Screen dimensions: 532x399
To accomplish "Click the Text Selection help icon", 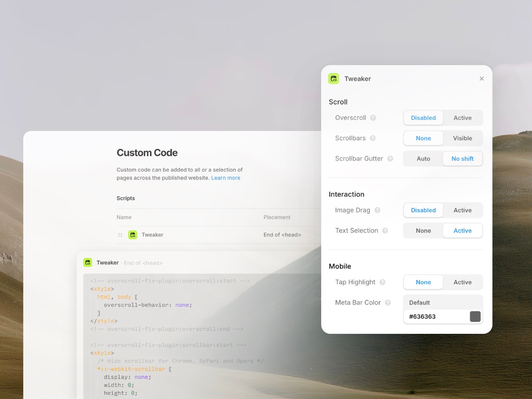I will [x=385, y=230].
